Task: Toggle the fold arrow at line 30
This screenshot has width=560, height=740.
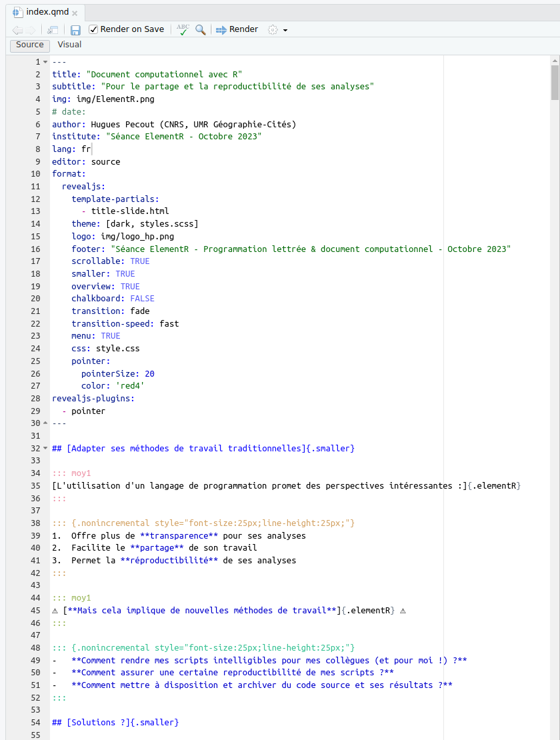Action: [45, 423]
